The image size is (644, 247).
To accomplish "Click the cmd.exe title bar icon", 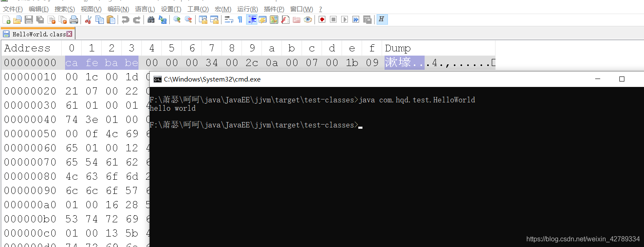I will point(157,79).
